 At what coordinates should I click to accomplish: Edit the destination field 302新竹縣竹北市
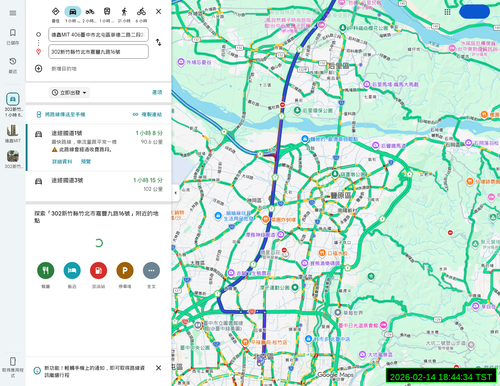(x=98, y=52)
